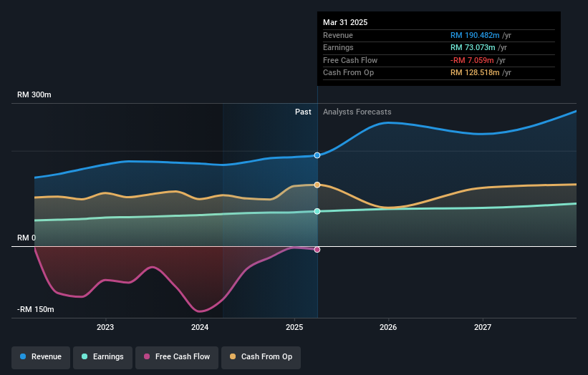Click the RM 300m axis label

pos(34,94)
